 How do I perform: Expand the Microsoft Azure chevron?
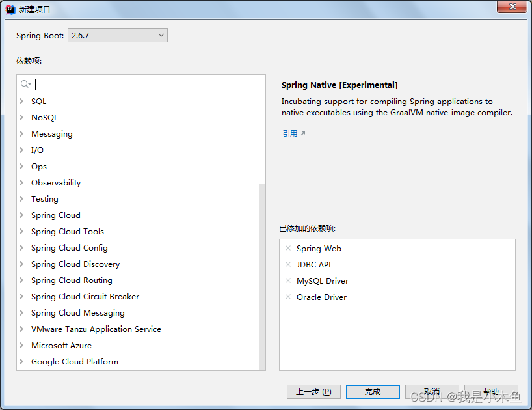[x=21, y=346]
